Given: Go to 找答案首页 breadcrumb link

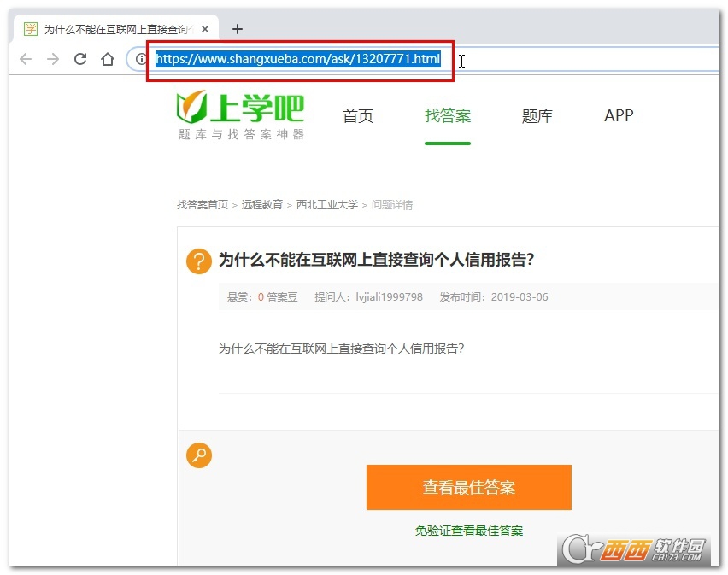Looking at the screenshot, I should [x=203, y=205].
